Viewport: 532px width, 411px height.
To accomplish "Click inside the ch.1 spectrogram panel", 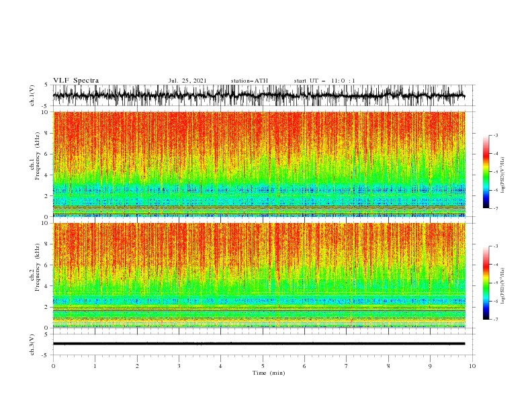I will [259, 164].
